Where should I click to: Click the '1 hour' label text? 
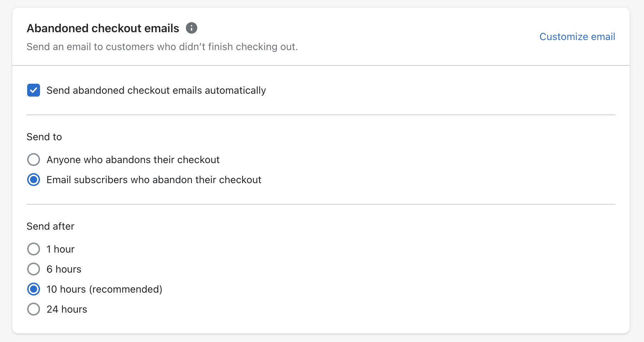tap(60, 249)
